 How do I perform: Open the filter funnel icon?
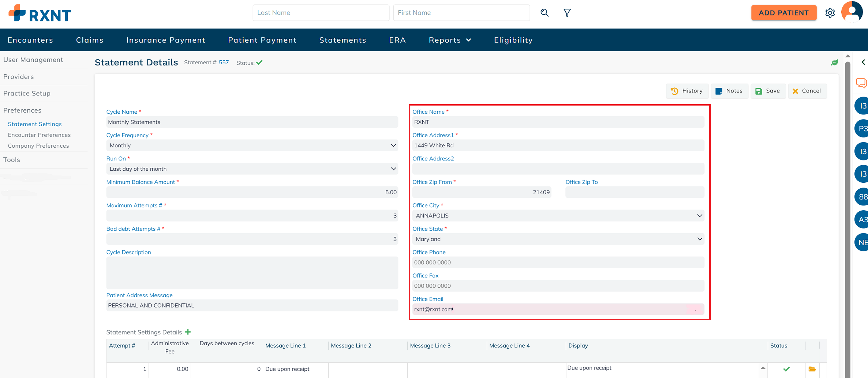point(567,13)
